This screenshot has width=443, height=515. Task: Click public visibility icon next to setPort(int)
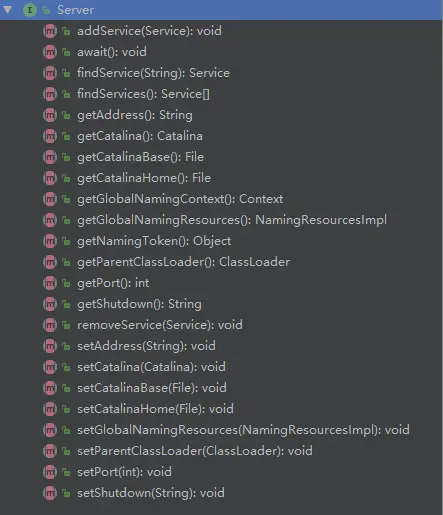(66, 472)
